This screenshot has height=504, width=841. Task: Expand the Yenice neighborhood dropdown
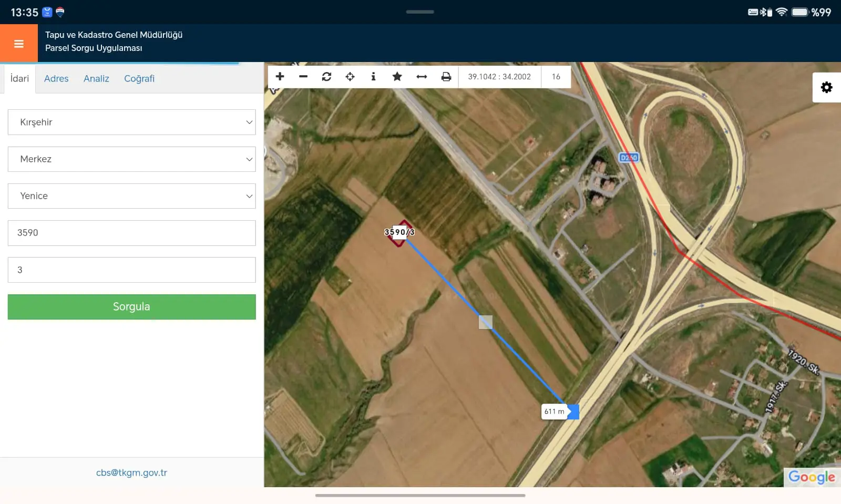(131, 196)
